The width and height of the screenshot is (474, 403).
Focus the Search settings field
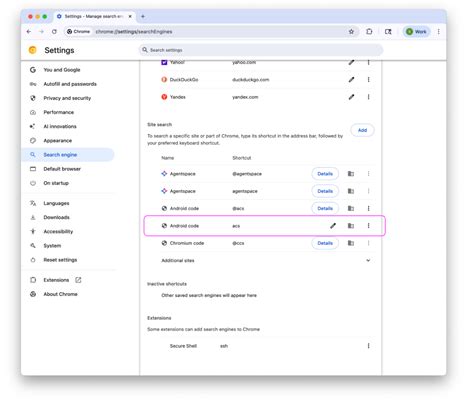[261, 50]
